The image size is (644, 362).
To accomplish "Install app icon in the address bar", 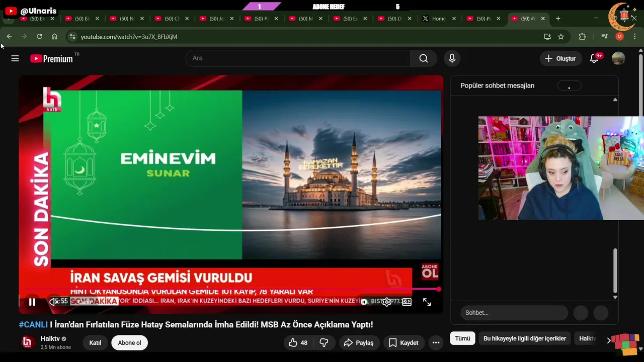I will [547, 37].
